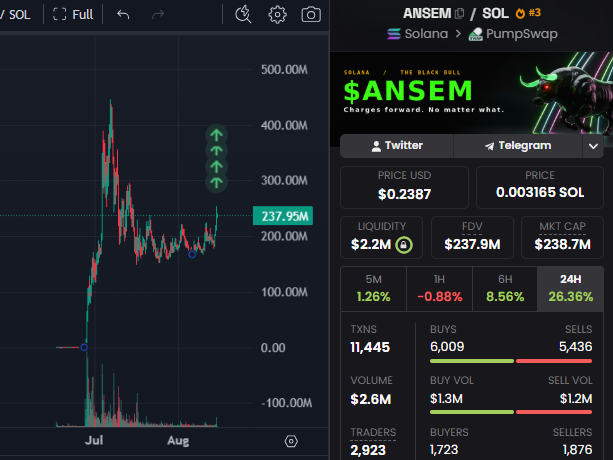Select the 24H timeframe tab
Image resolution: width=613 pixels, height=460 pixels.
[x=570, y=289]
